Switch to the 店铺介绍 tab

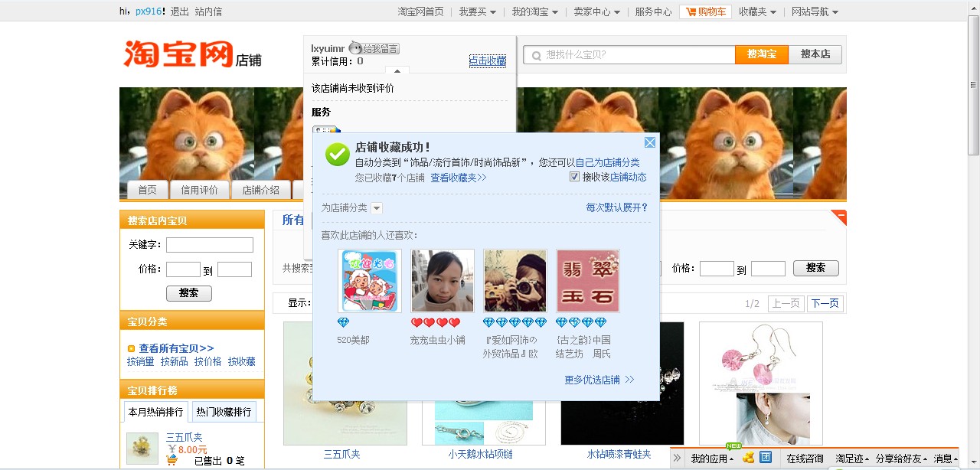coord(260,191)
